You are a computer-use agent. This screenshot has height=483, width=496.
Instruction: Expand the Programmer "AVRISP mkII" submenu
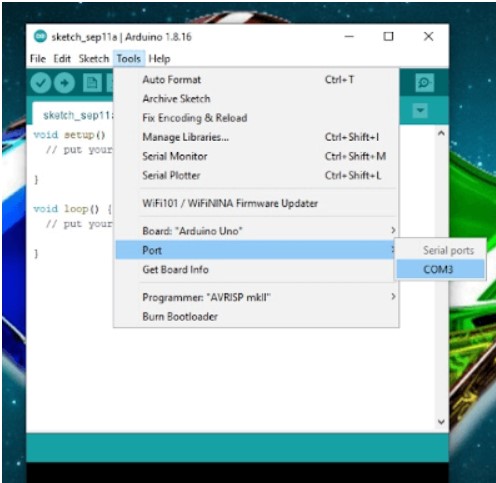click(x=256, y=297)
